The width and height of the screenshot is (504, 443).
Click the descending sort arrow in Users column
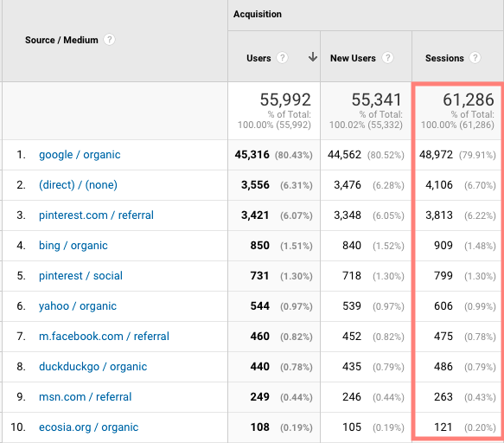(x=312, y=57)
